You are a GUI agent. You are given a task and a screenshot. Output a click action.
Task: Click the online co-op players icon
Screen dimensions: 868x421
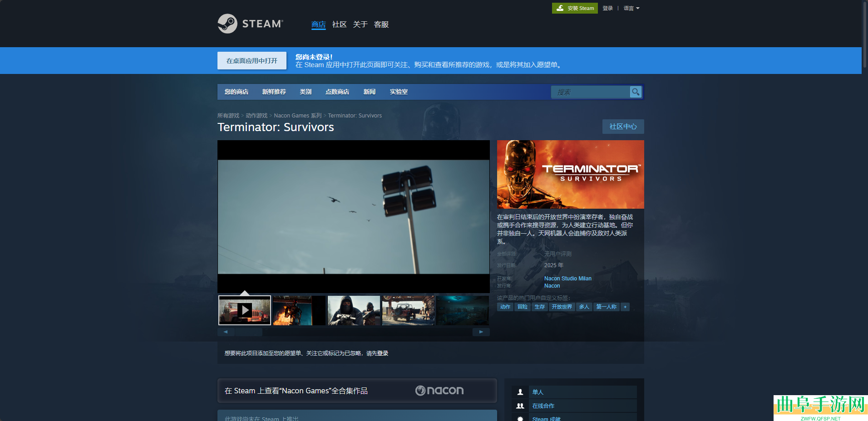pyautogui.click(x=520, y=406)
